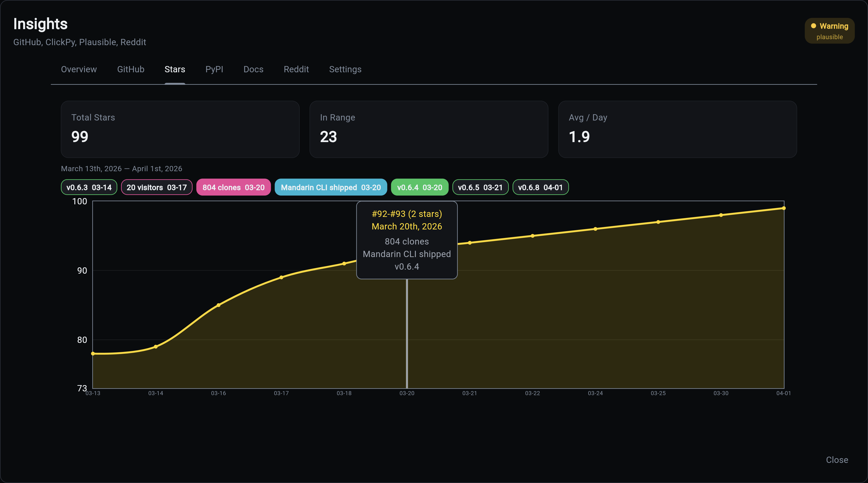
Task: Open the Docs tab
Action: tap(253, 69)
